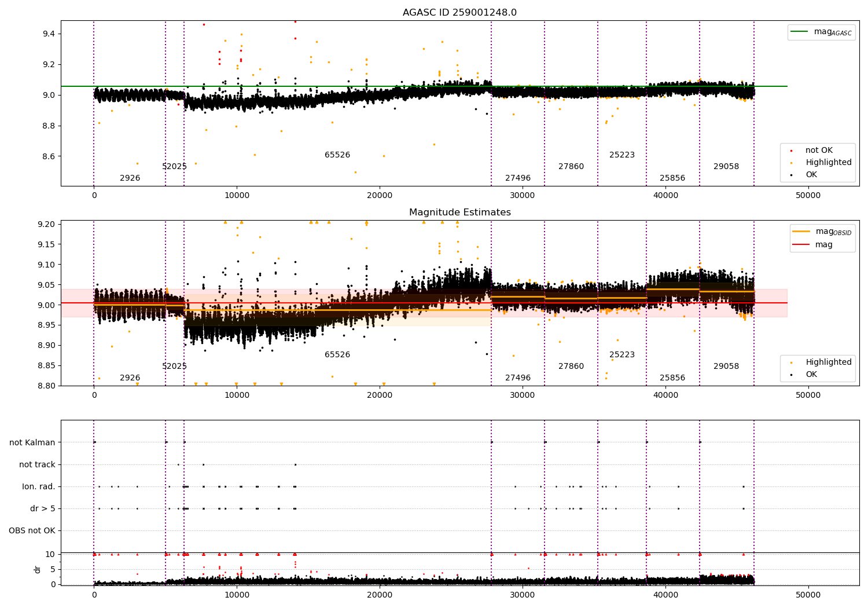The width and height of the screenshot is (868, 608).
Task: Click obsid label 25223 in top plot
Action: coord(622,155)
